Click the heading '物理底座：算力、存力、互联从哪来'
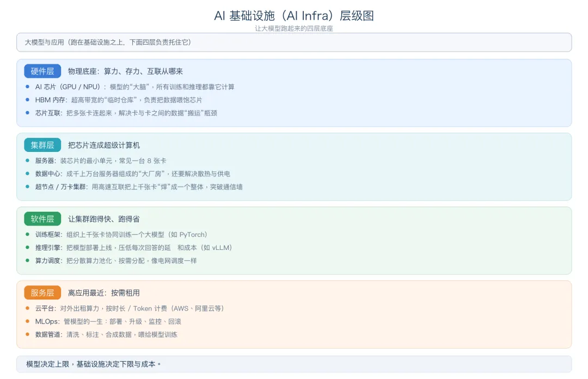The height and width of the screenshot is (379, 588). point(125,71)
